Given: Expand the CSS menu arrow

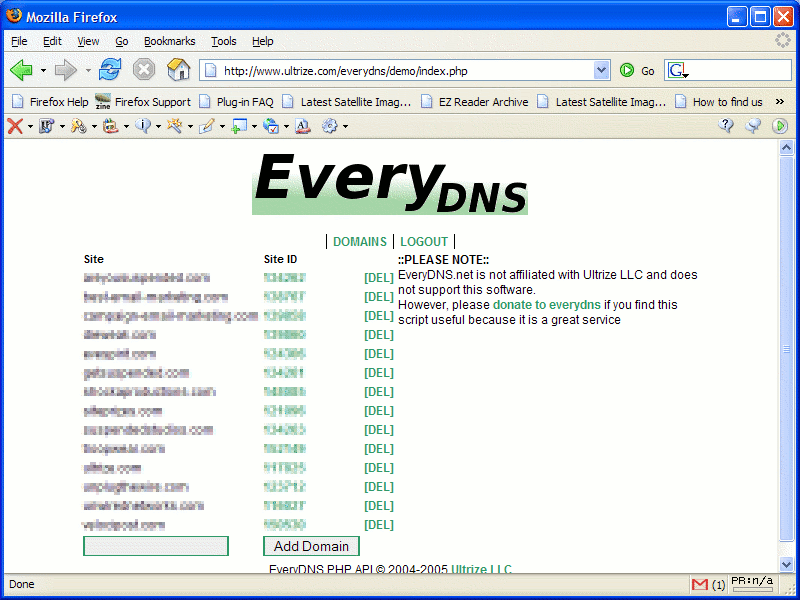Looking at the screenshot, I should (x=62, y=127).
